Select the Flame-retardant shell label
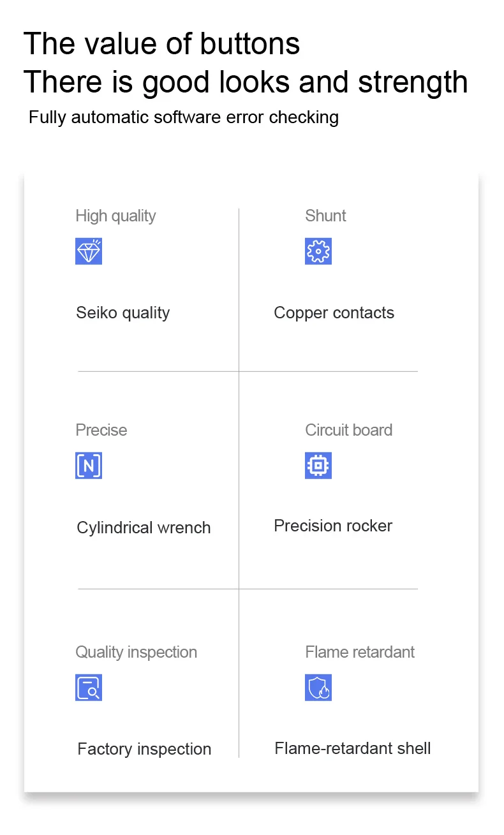Viewport: 504px width, 835px height. [353, 748]
